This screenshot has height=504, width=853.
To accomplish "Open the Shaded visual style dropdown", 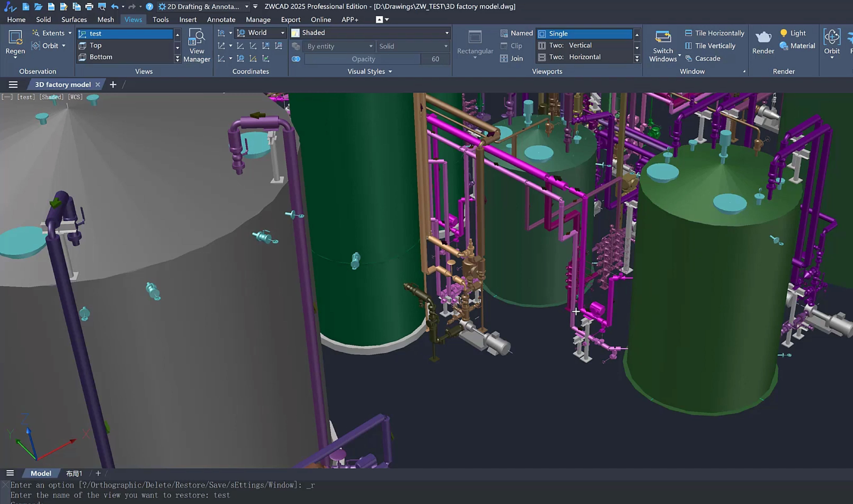I will coord(370,33).
